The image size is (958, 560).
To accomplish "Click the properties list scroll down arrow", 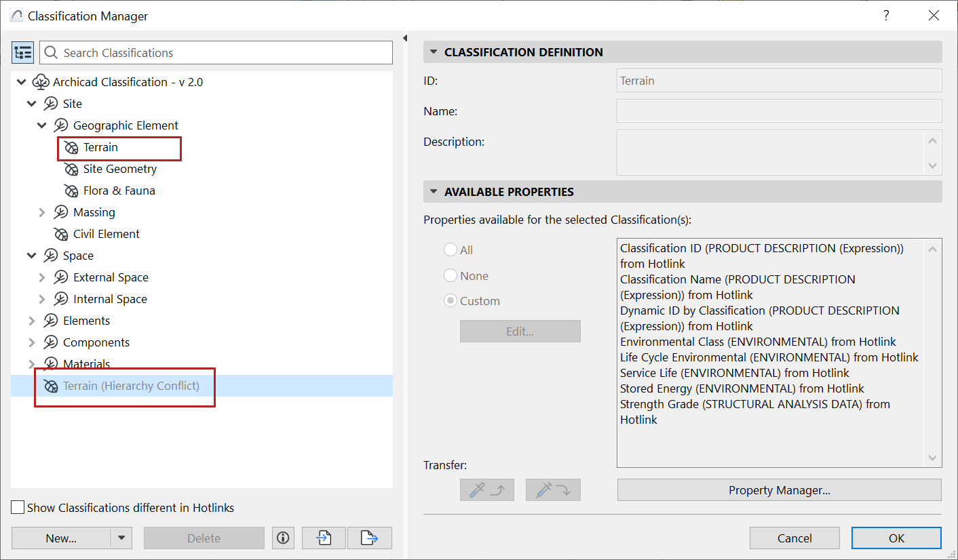I will pos(932,458).
